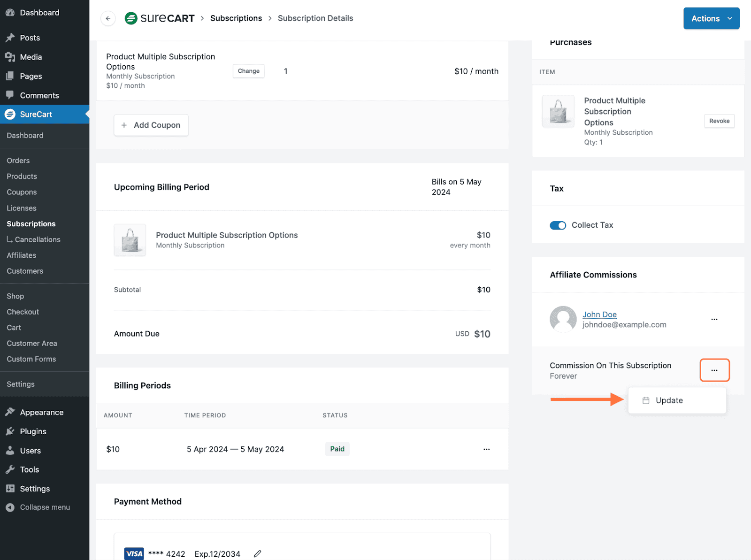Click the Add Coupon button
Viewport: 751px width, 560px height.
[151, 125]
